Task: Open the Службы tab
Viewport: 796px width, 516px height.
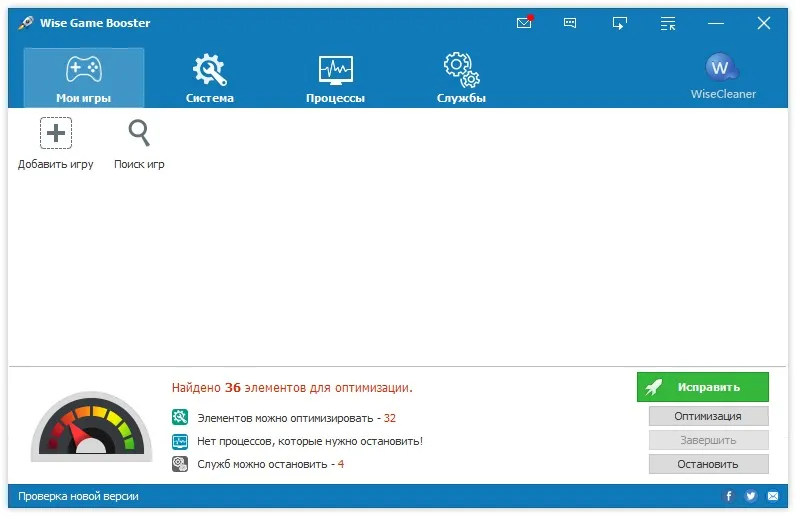Action: click(x=461, y=78)
